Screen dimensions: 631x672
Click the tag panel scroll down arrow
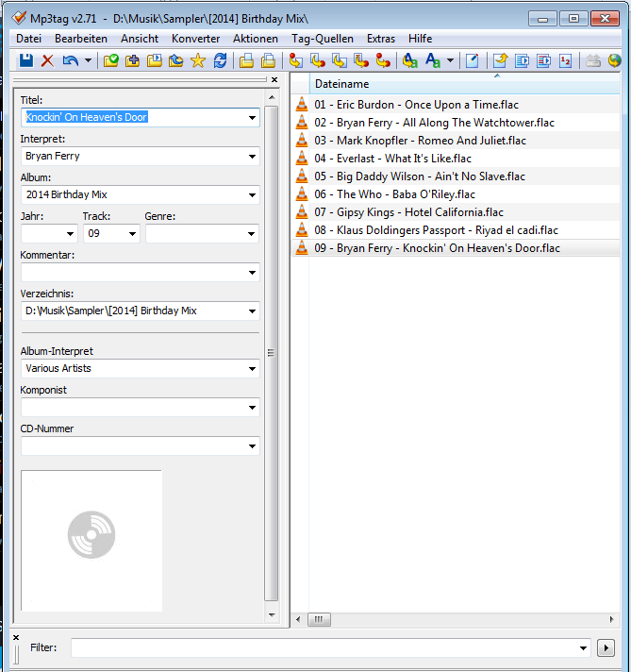[x=272, y=615]
